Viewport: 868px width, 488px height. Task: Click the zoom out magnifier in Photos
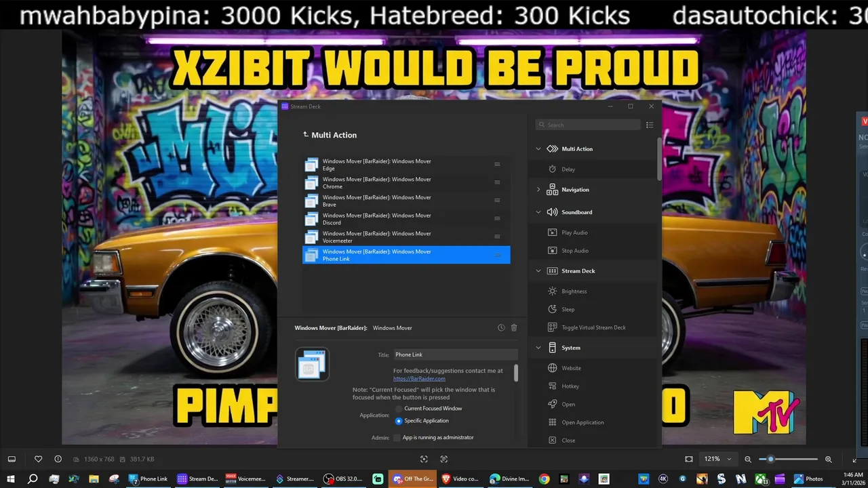748,459
